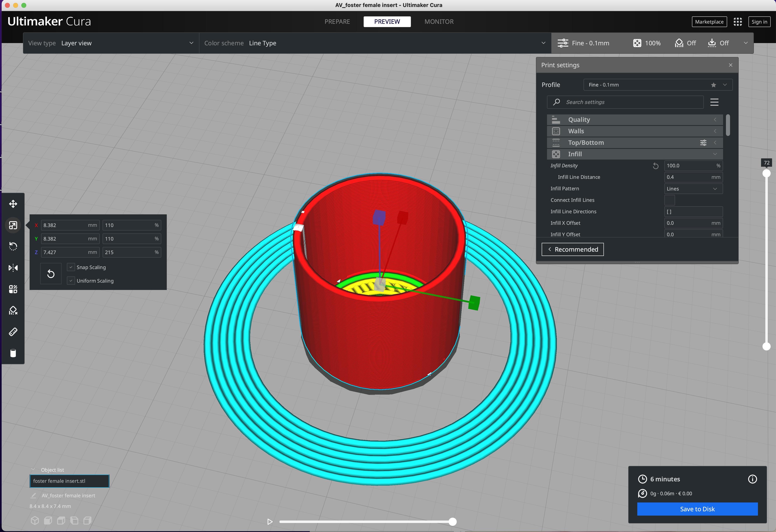Click the adhesion Off icon in header
776x532 pixels.
[712, 43]
